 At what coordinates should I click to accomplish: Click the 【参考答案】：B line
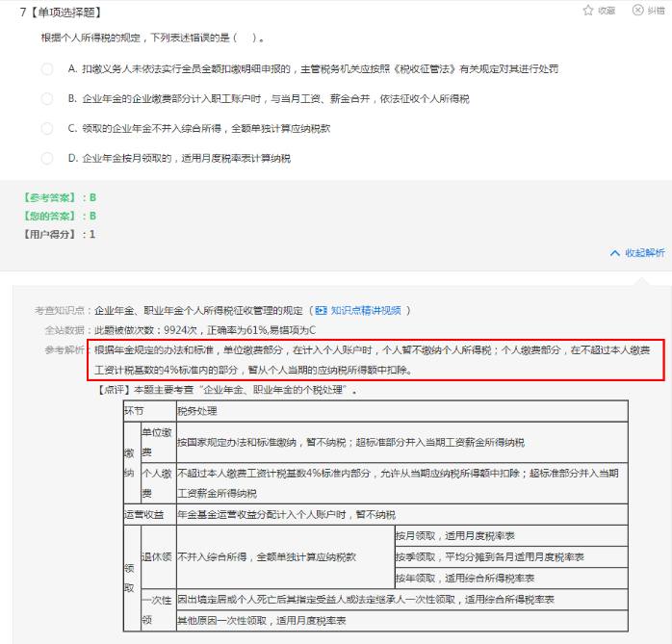click(x=59, y=197)
